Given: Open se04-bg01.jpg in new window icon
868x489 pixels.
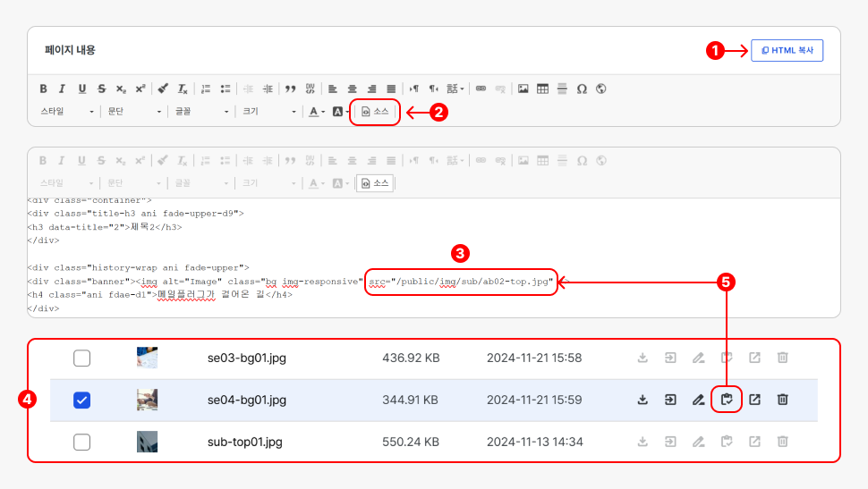Looking at the screenshot, I should point(754,400).
